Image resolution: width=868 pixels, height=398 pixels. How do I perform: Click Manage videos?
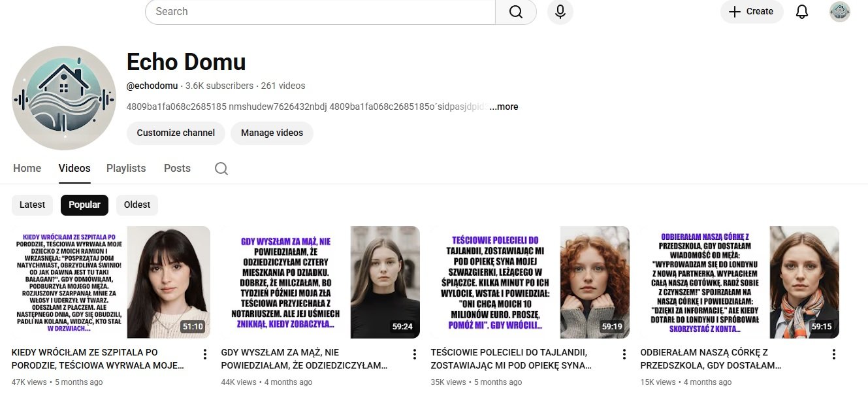(272, 133)
